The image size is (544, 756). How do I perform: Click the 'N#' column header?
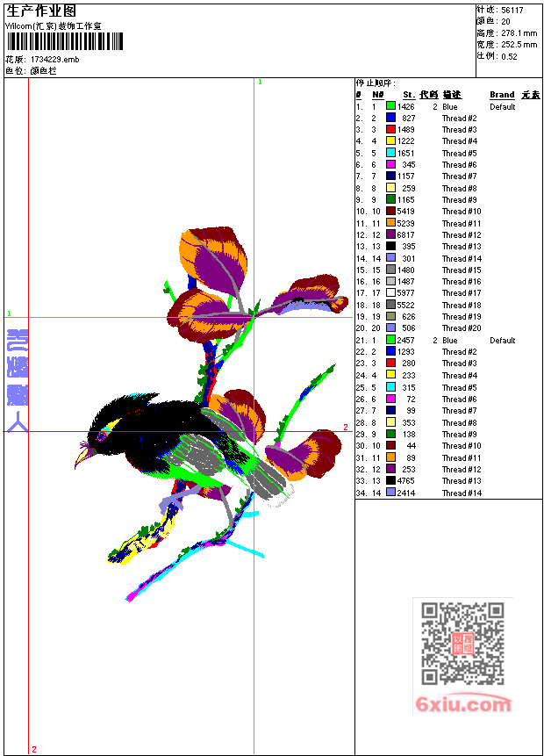click(x=378, y=95)
